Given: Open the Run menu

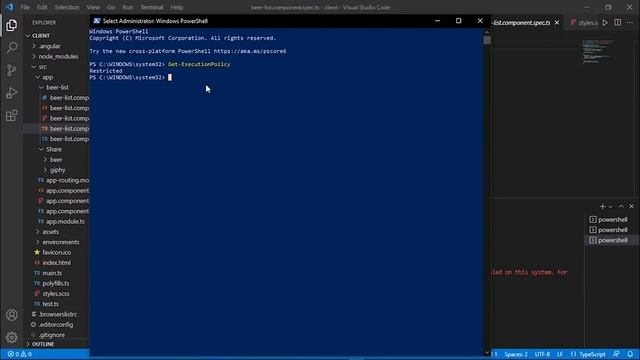Looking at the screenshot, I should pyautogui.click(x=127, y=7).
